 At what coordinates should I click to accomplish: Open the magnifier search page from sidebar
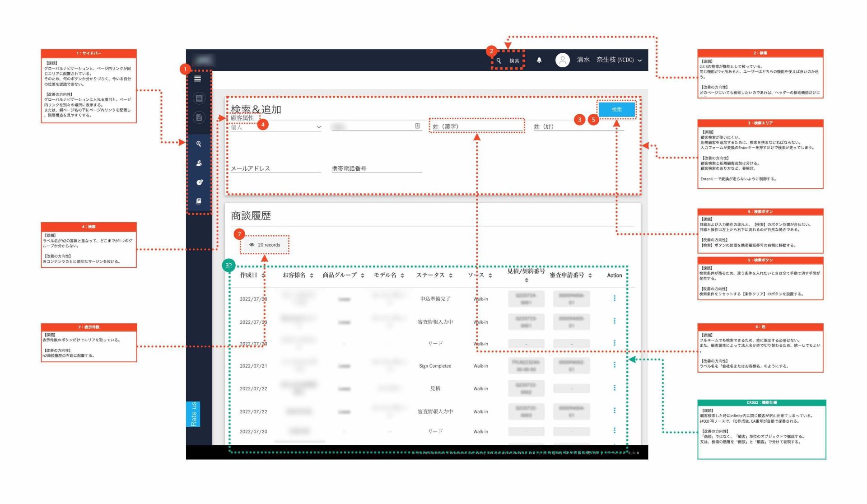[x=199, y=144]
